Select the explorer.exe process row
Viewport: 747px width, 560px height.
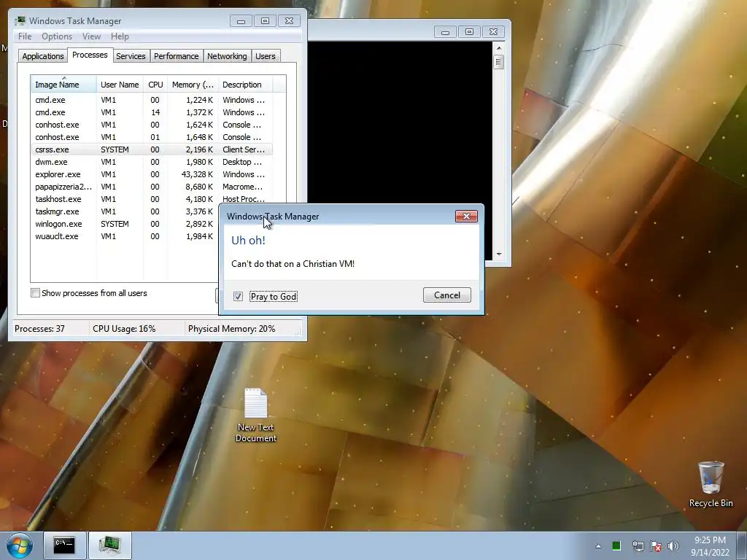tap(152, 174)
